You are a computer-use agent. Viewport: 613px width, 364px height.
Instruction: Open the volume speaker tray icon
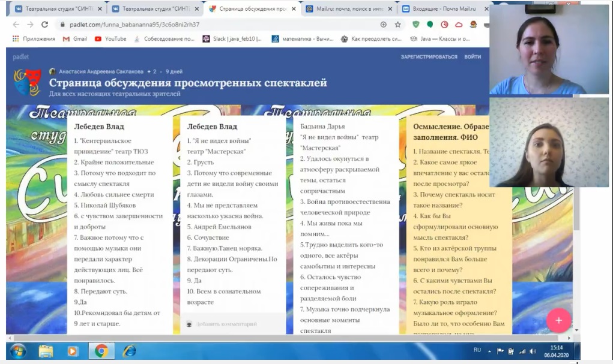pos(533,351)
